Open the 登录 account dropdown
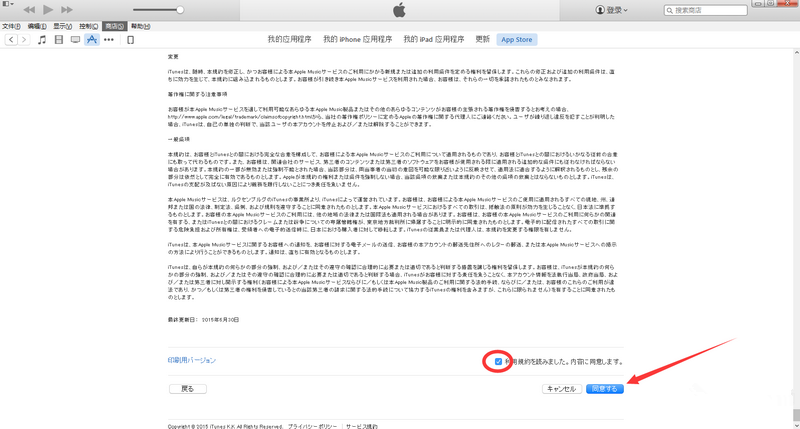This screenshot has width=800, height=429. [x=611, y=10]
